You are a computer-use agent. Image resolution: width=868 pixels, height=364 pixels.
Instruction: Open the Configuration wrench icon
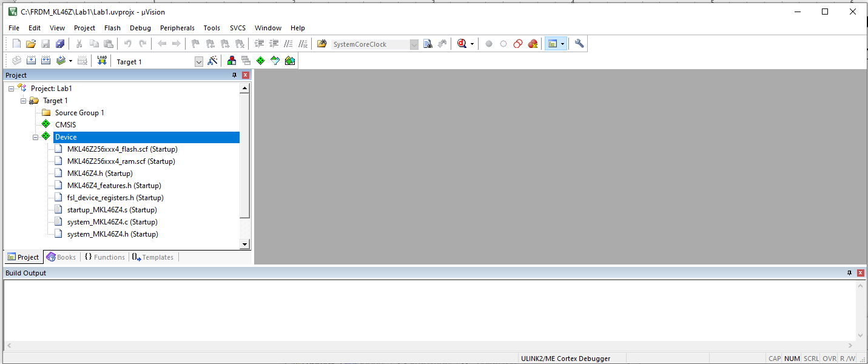(x=579, y=44)
